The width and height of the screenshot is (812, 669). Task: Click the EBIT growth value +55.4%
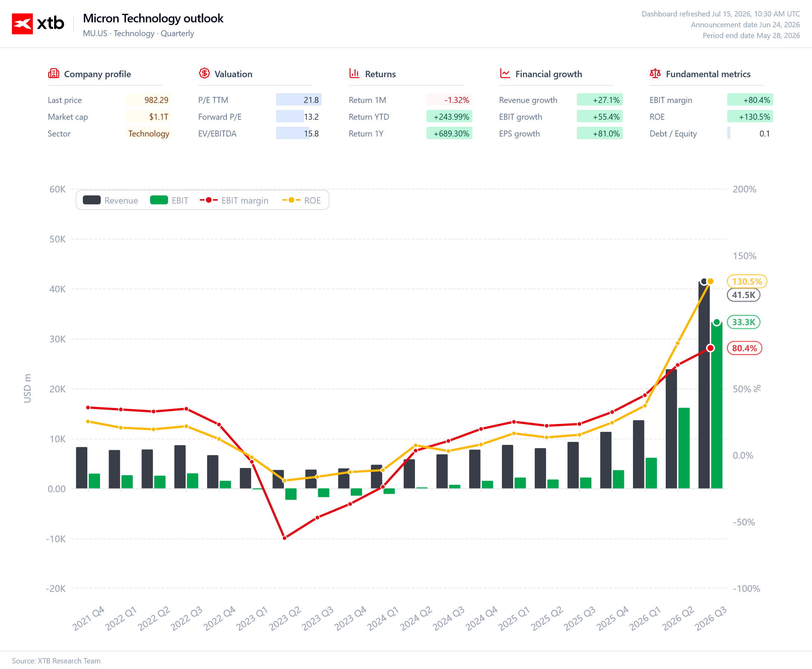coord(600,117)
